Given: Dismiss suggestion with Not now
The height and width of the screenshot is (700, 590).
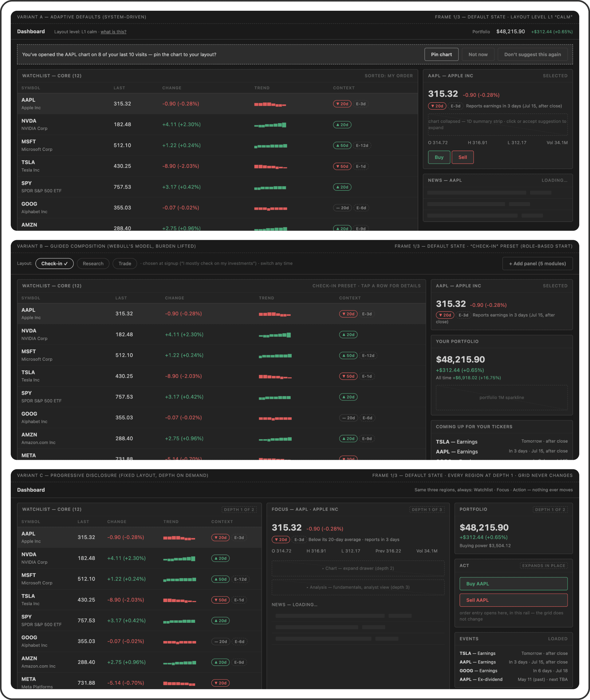Looking at the screenshot, I should tap(478, 54).
